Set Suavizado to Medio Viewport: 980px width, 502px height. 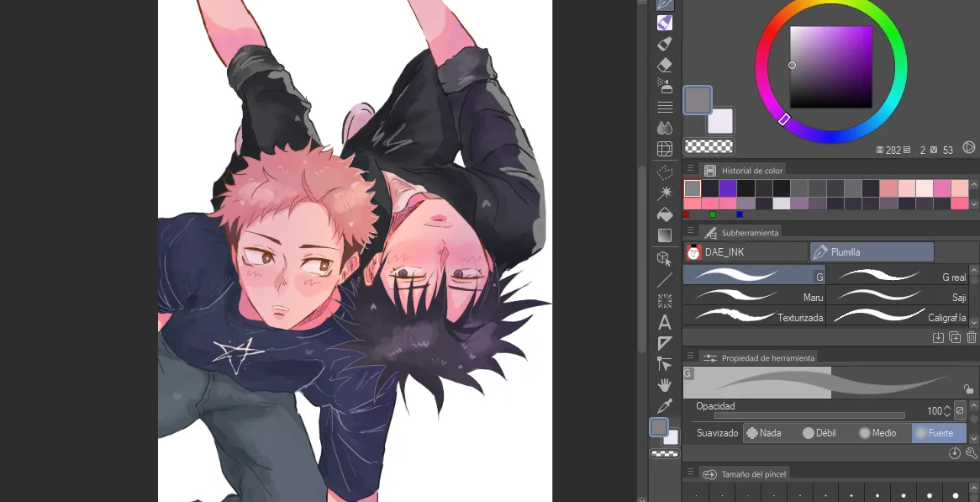pyautogui.click(x=877, y=432)
